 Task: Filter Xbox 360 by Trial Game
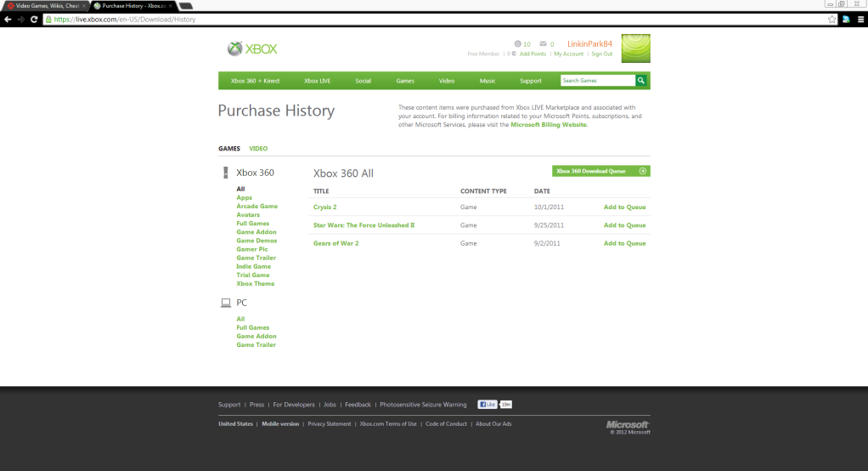tap(253, 275)
